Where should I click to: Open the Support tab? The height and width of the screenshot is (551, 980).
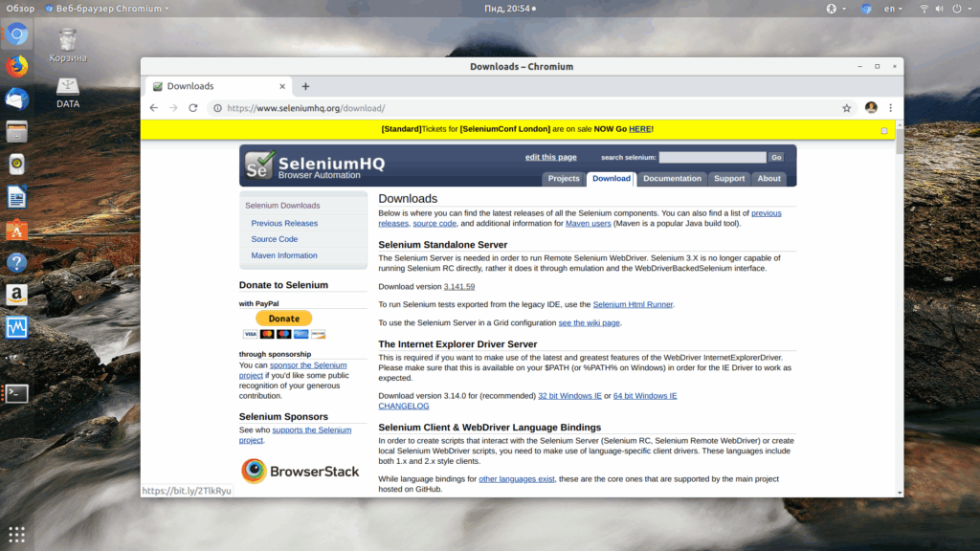[728, 179]
